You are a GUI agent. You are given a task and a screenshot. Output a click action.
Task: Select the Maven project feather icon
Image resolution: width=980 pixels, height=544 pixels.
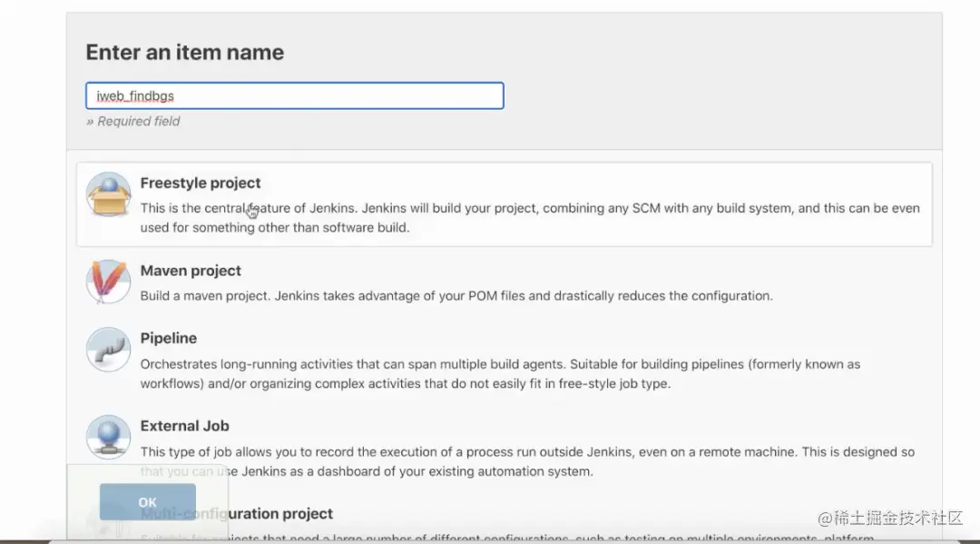108,282
